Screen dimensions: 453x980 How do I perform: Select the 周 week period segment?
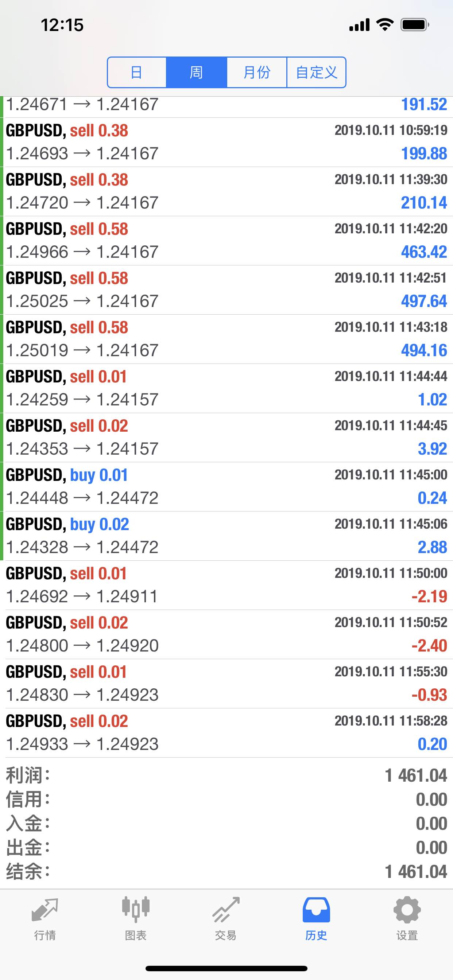[x=197, y=72]
